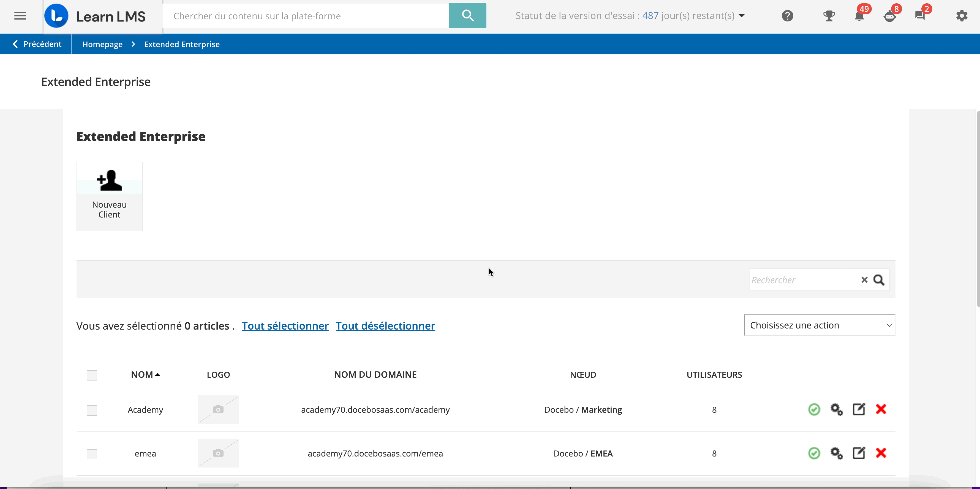Expand the trial status dropdown arrow
Viewport: 980px width, 489px height.
click(741, 16)
